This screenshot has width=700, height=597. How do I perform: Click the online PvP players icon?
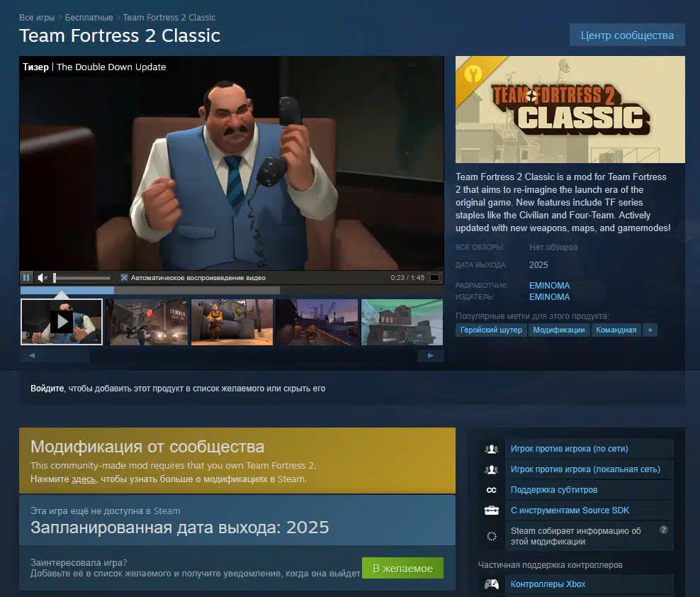492,449
